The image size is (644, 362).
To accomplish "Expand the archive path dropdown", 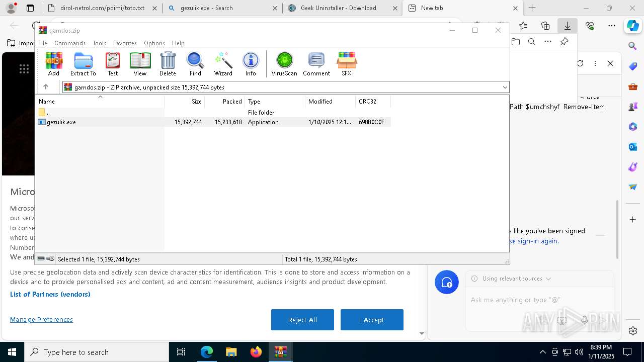I will tap(505, 87).
